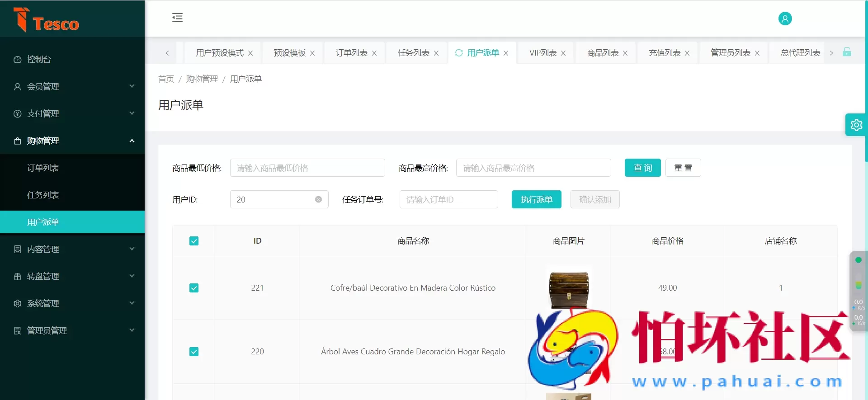Expand the 系统管理 menu chevron

(132, 303)
